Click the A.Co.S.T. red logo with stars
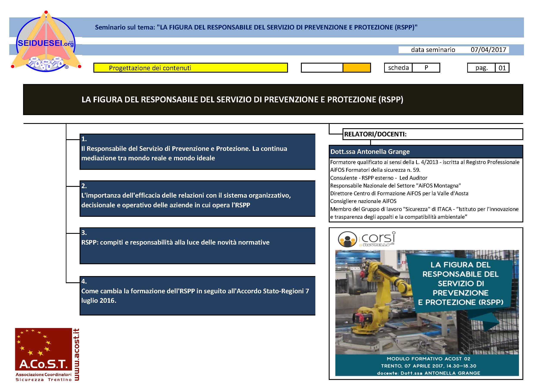The width and height of the screenshot is (555, 392). coord(44,349)
